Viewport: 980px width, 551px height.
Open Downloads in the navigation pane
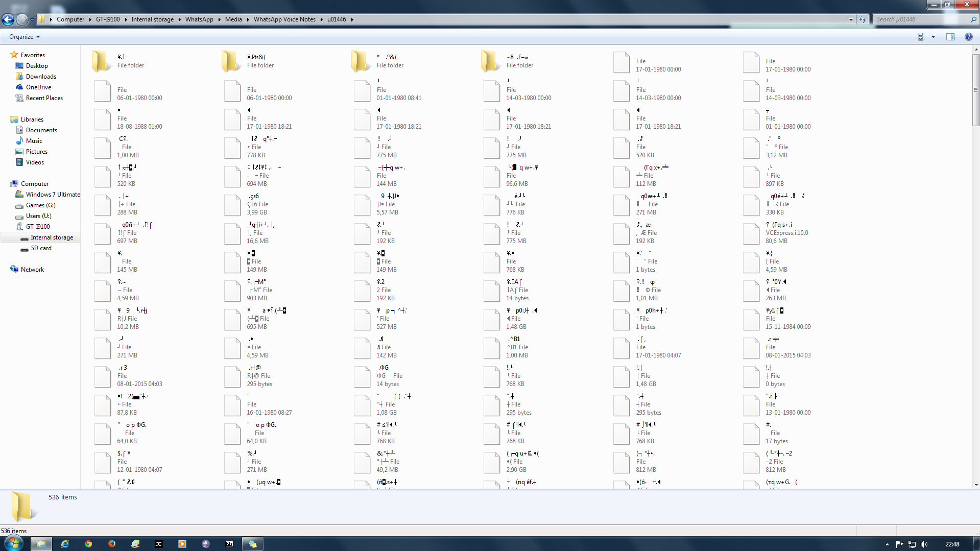tap(41, 77)
